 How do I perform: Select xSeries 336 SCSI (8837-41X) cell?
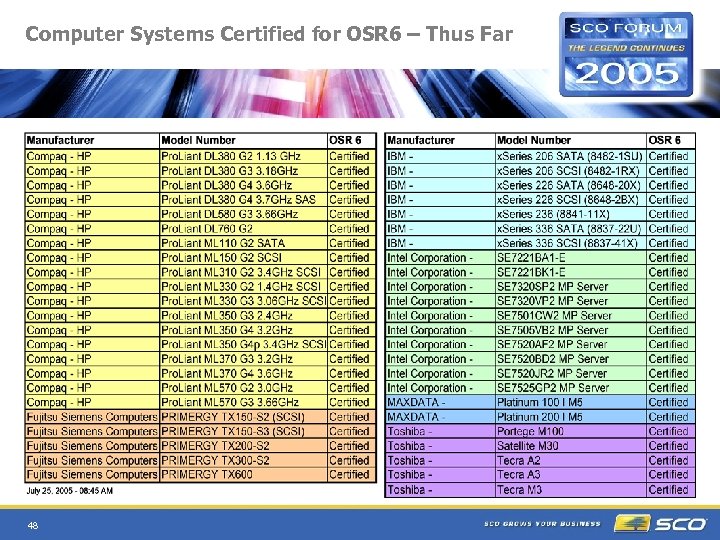point(571,243)
